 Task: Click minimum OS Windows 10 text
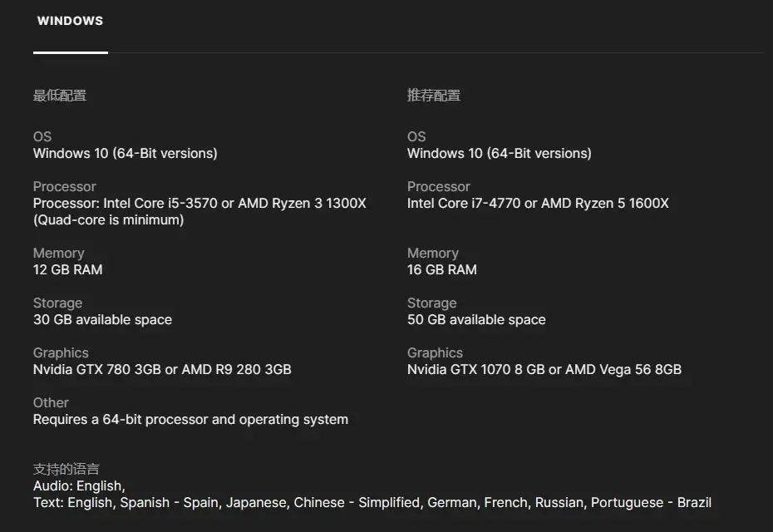tap(125, 153)
